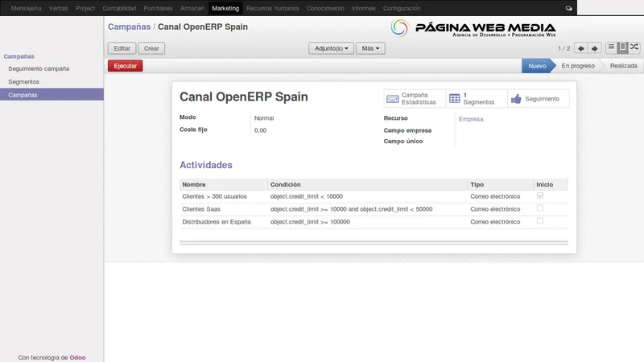This screenshot has width=644, height=362.
Task: Click condition object.credit_limit >= 100000
Action: pos(310,222)
